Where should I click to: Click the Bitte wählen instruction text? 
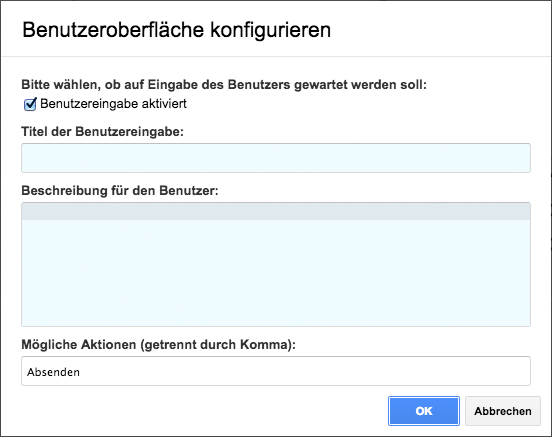(224, 85)
